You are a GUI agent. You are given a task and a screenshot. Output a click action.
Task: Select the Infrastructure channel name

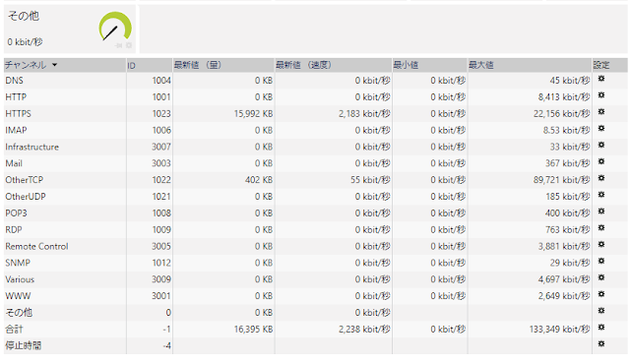pos(32,147)
